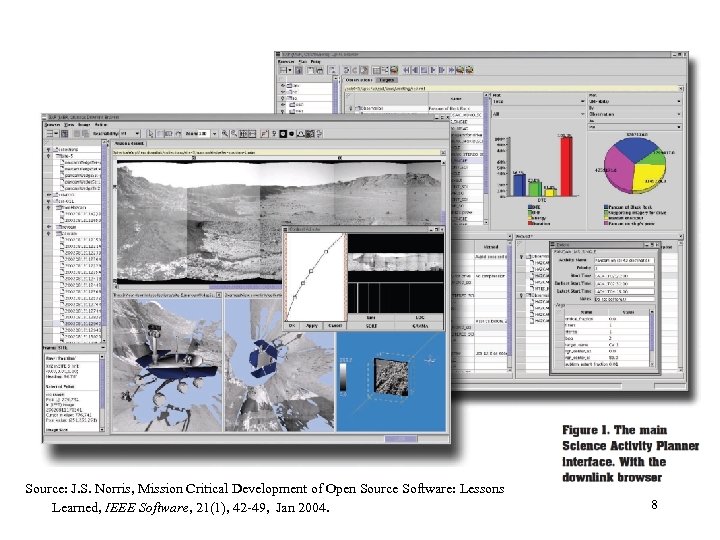Viewport: 720px width, 540px height.
Task: Click the topmost control point on contrast curve
Action: [326, 252]
